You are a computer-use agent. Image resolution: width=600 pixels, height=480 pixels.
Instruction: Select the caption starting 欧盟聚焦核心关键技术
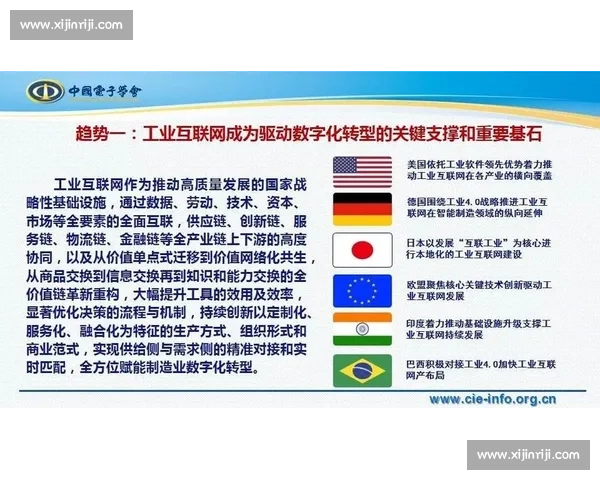coord(479,291)
